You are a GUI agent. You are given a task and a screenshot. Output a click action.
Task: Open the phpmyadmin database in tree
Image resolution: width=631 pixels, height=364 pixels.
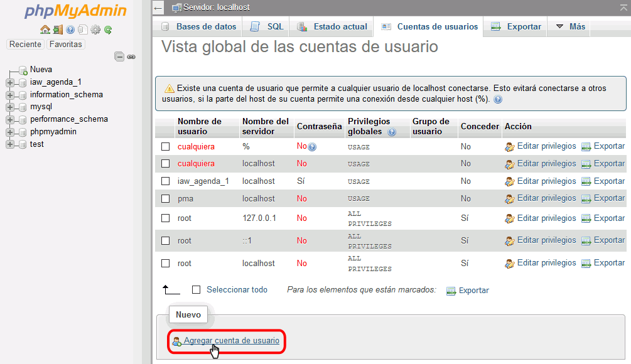point(53,132)
